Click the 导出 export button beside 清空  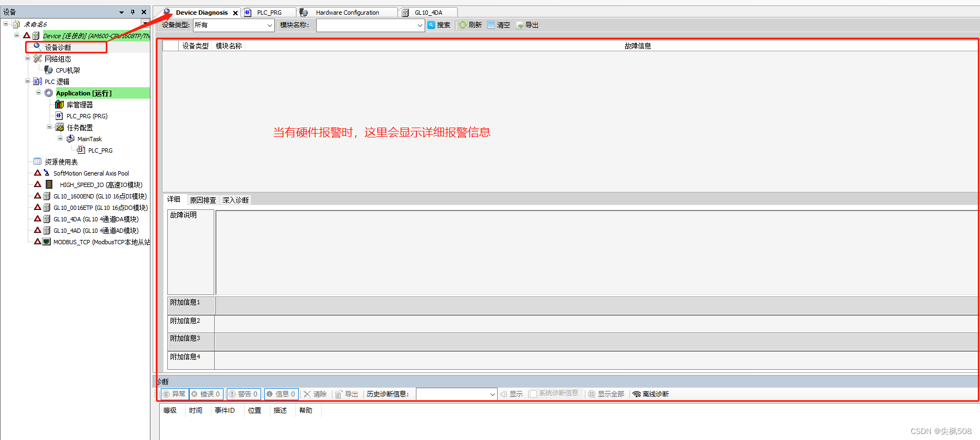[x=528, y=25]
